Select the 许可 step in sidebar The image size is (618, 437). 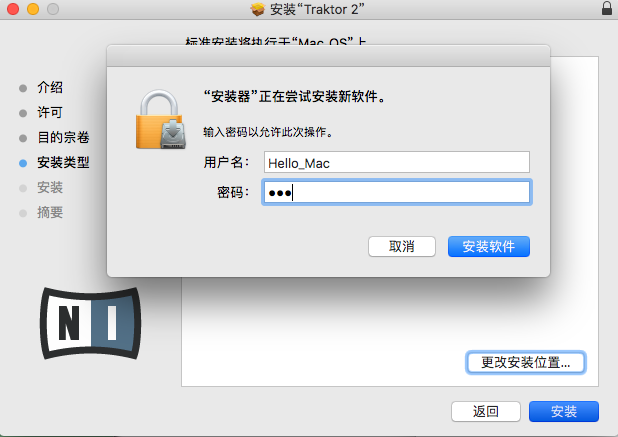(x=50, y=112)
